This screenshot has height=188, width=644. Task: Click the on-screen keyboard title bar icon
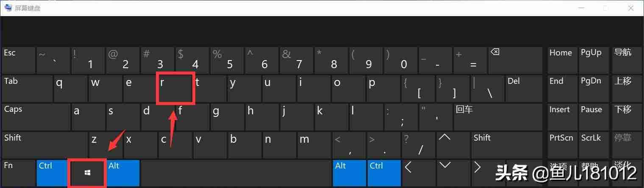pos(8,8)
